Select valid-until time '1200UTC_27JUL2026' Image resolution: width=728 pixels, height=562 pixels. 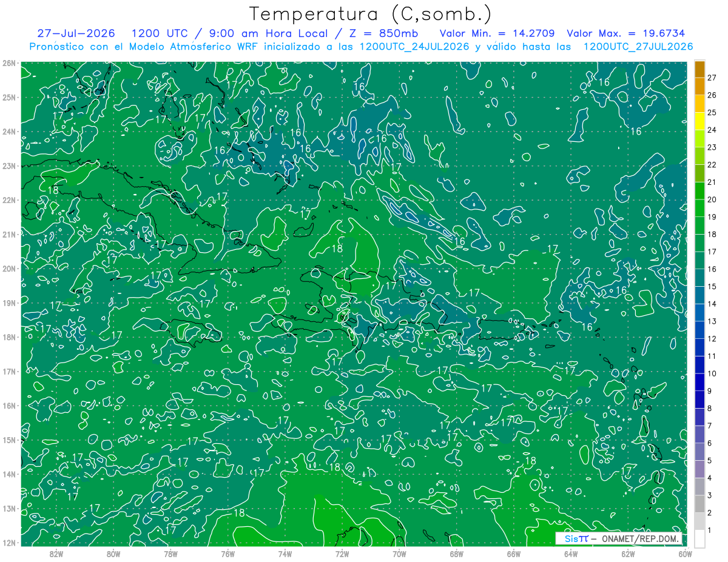tap(638, 47)
